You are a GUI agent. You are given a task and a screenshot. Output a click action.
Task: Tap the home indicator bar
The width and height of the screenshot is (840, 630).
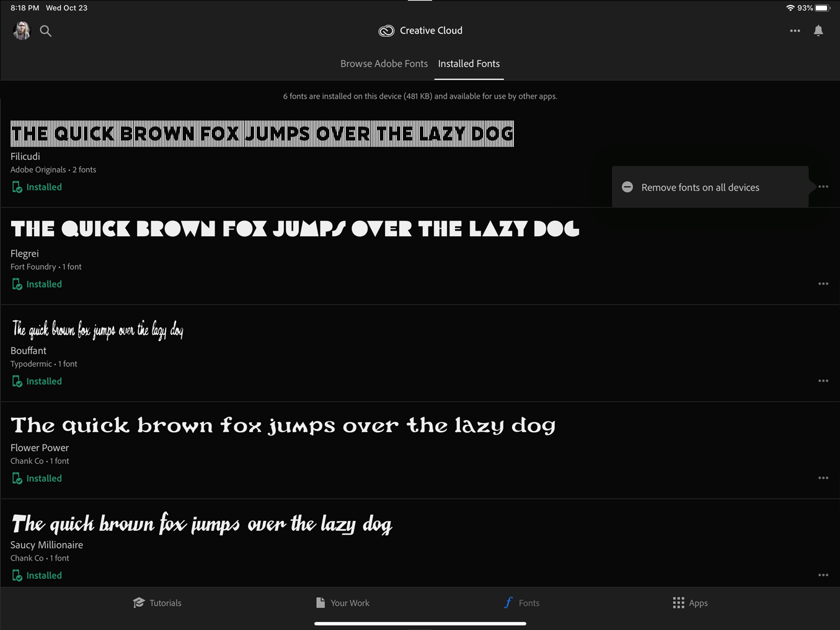pyautogui.click(x=420, y=624)
